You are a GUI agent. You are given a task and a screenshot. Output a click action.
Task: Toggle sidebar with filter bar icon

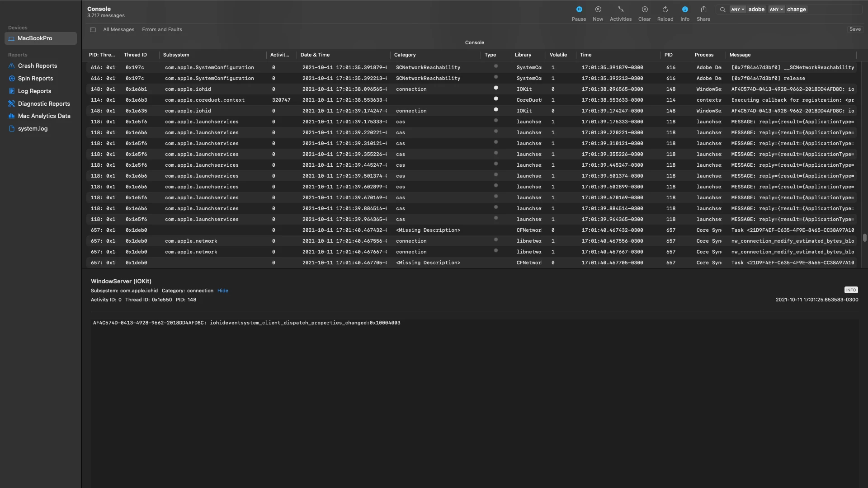tap(93, 30)
